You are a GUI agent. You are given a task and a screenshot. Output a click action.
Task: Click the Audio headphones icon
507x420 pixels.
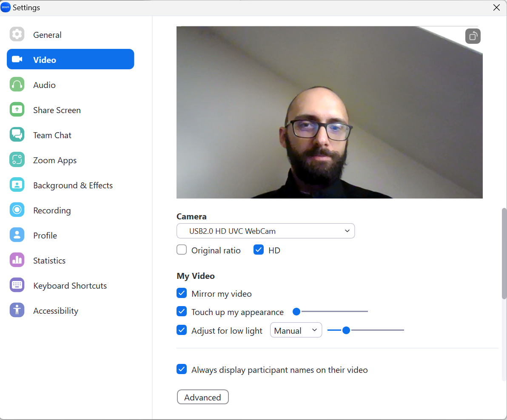point(17,84)
